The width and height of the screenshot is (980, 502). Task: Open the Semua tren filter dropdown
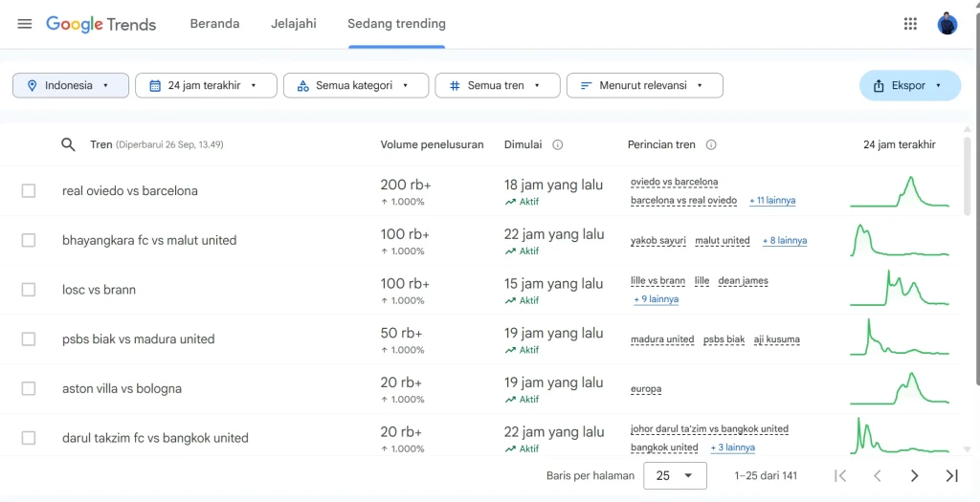tap(498, 85)
